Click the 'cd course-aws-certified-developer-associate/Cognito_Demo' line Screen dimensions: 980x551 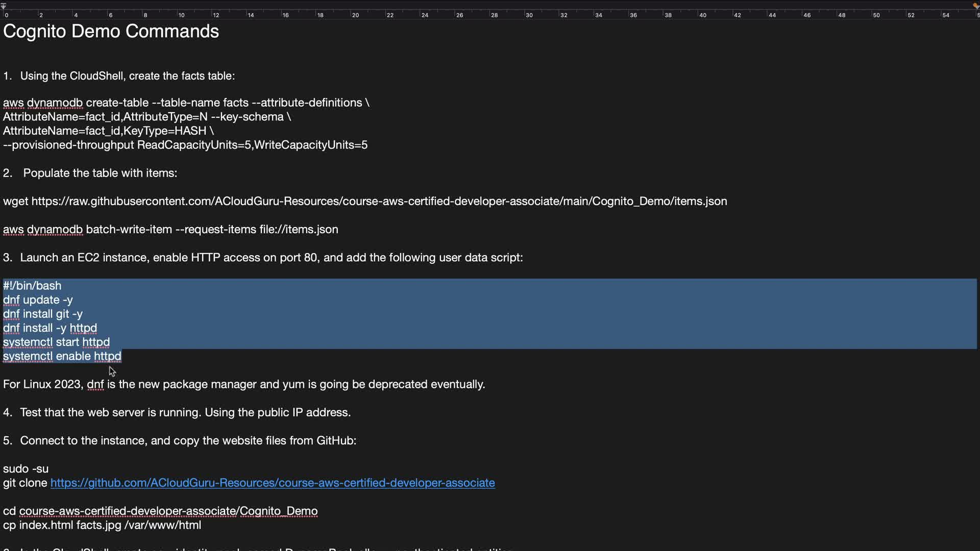[x=160, y=511]
